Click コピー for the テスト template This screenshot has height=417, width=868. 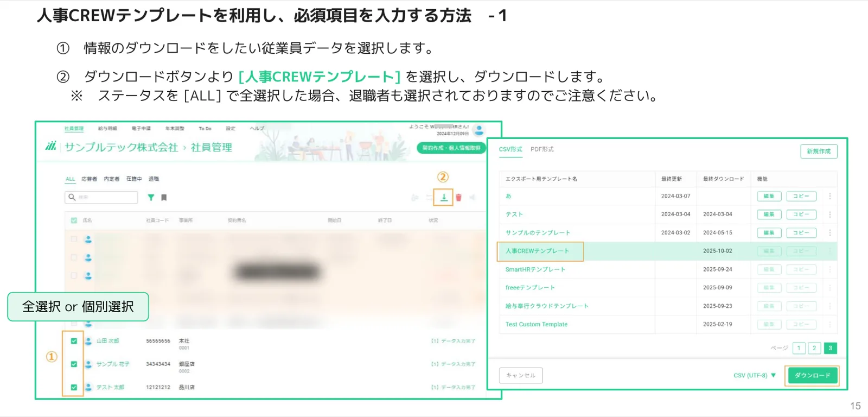pyautogui.click(x=801, y=214)
